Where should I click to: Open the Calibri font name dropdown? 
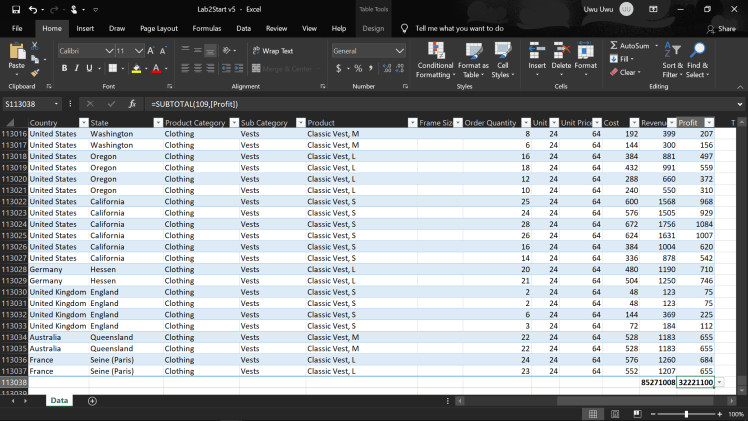click(109, 50)
